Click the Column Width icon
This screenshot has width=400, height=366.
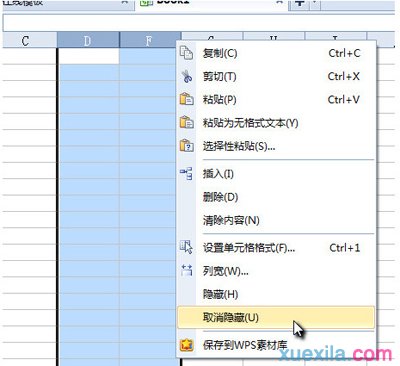pos(187,270)
